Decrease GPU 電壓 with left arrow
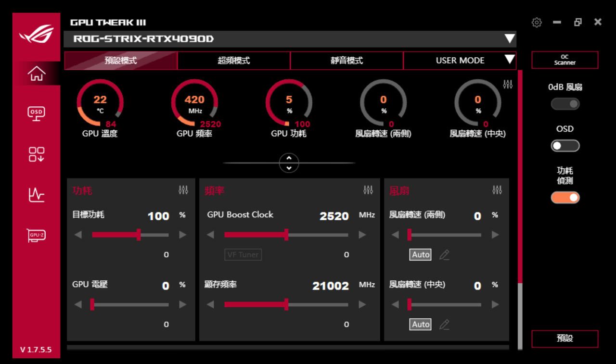Viewport: 616px width, 364px height. [78, 304]
